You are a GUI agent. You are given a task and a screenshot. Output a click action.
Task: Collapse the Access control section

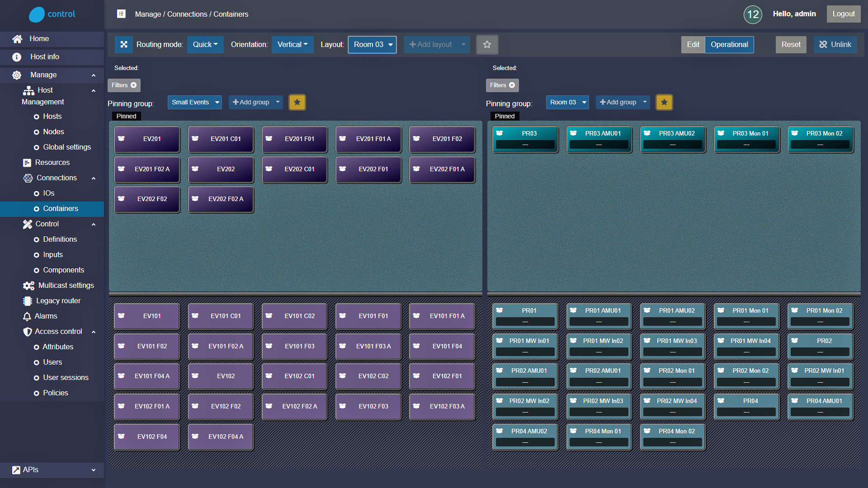(94, 332)
